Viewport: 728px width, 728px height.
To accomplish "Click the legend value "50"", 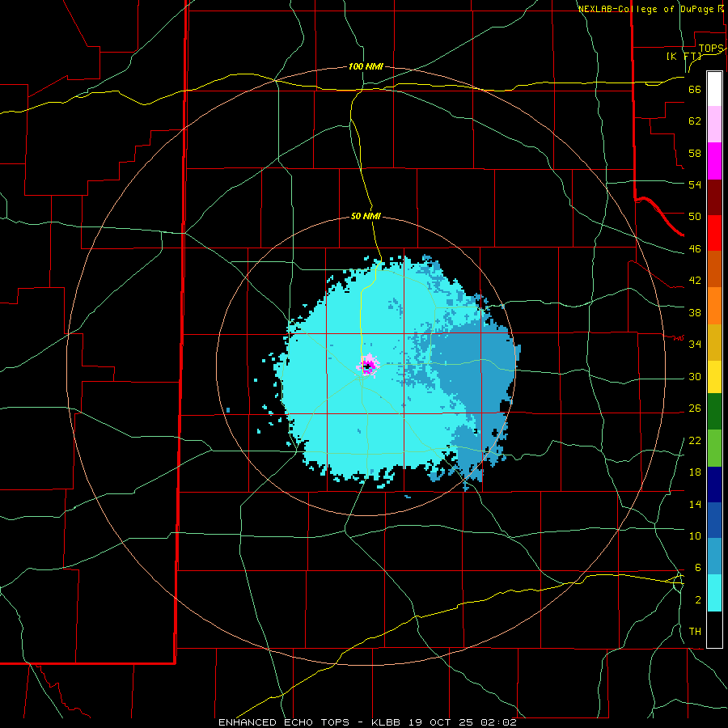I will click(695, 216).
